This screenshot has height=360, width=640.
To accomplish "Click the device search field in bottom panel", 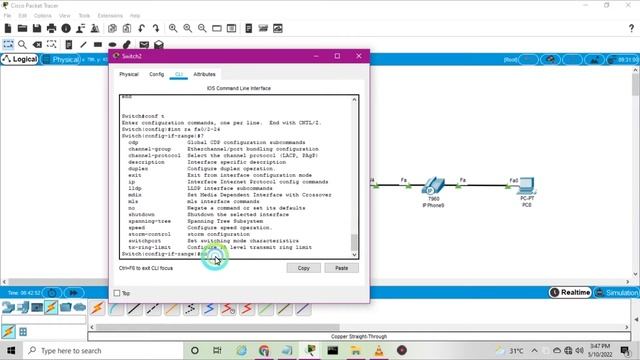I will (x=44, y=319).
